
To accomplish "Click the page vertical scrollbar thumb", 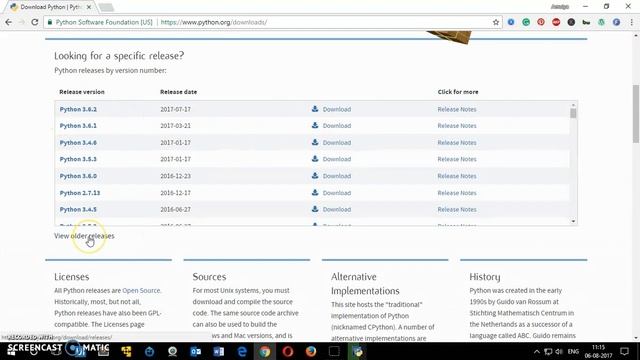I will click(636, 114).
